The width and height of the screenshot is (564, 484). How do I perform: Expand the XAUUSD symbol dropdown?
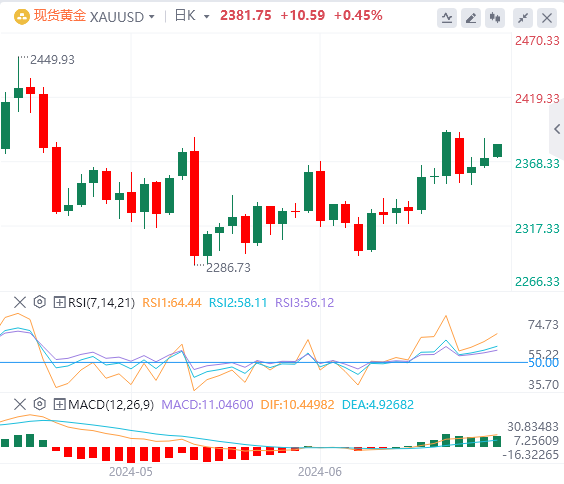coord(151,17)
